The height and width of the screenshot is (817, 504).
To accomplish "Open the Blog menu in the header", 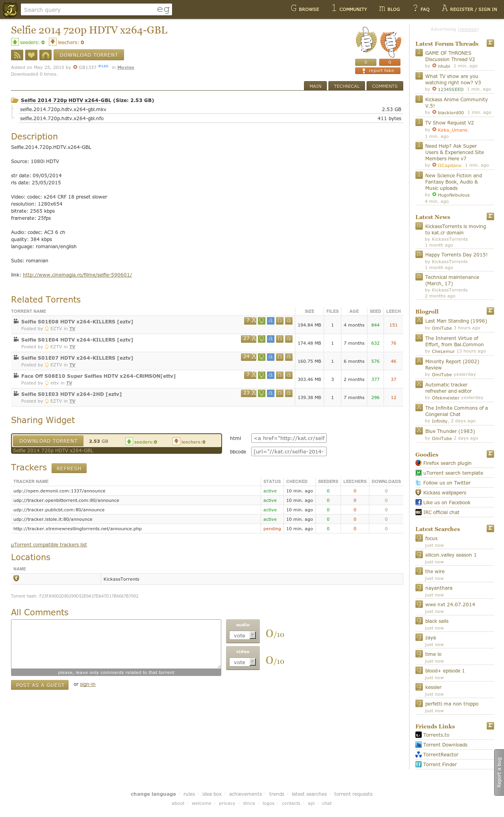I will [x=389, y=9].
